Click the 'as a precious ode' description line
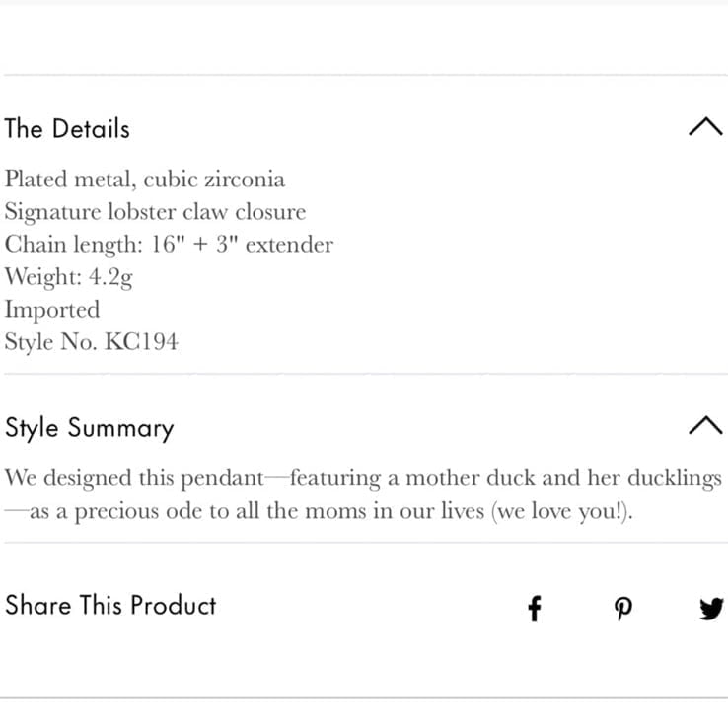 click(x=319, y=511)
